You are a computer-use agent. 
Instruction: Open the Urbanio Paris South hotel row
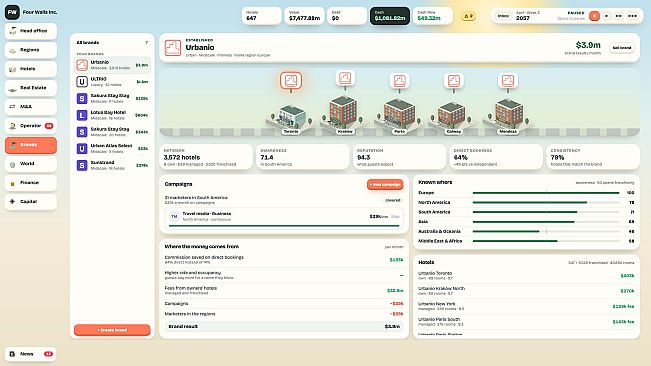[x=526, y=322]
